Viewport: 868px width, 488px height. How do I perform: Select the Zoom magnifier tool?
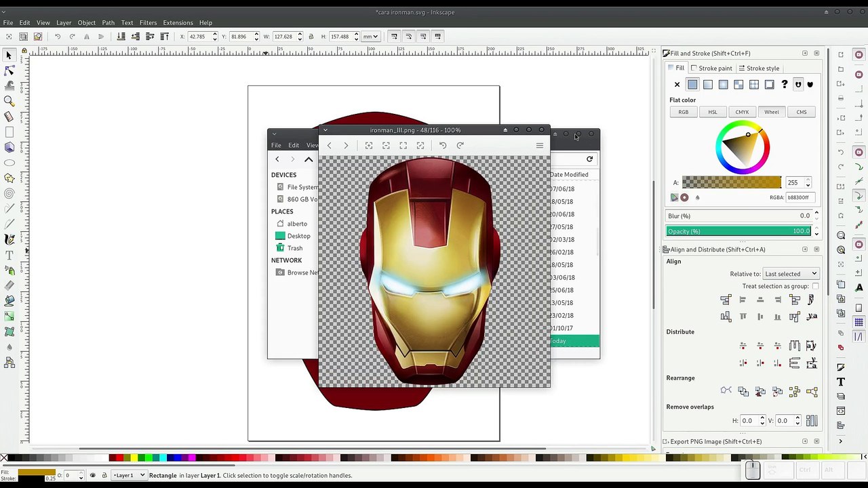(x=9, y=102)
